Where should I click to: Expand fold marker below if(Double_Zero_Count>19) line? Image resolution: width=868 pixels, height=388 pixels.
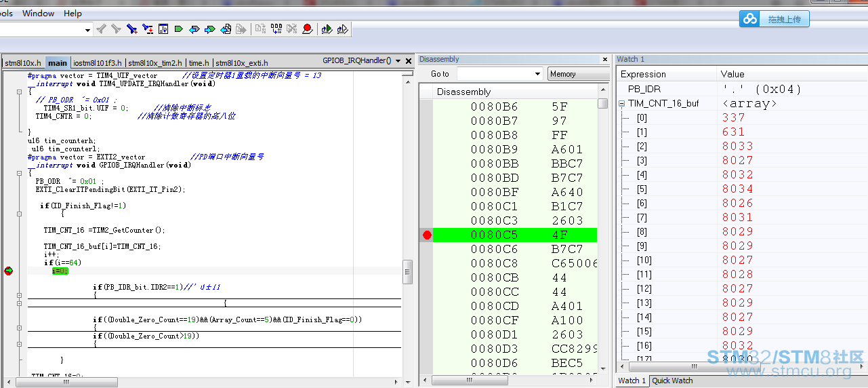(20, 344)
